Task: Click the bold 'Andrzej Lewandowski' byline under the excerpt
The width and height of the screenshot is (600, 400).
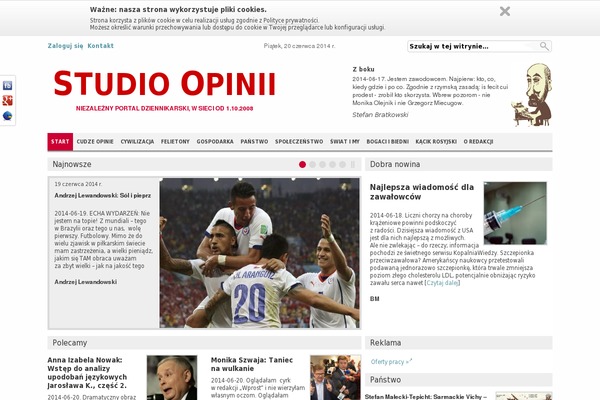Action: tap(86, 282)
